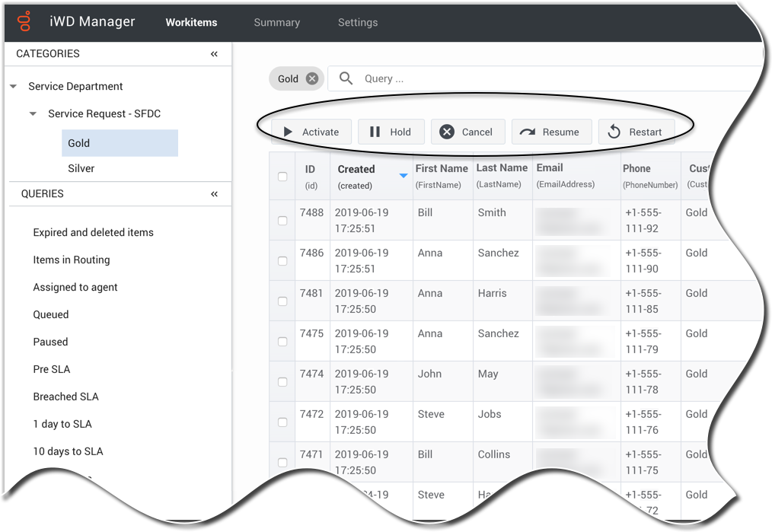Switch to the Summary tab

point(276,22)
